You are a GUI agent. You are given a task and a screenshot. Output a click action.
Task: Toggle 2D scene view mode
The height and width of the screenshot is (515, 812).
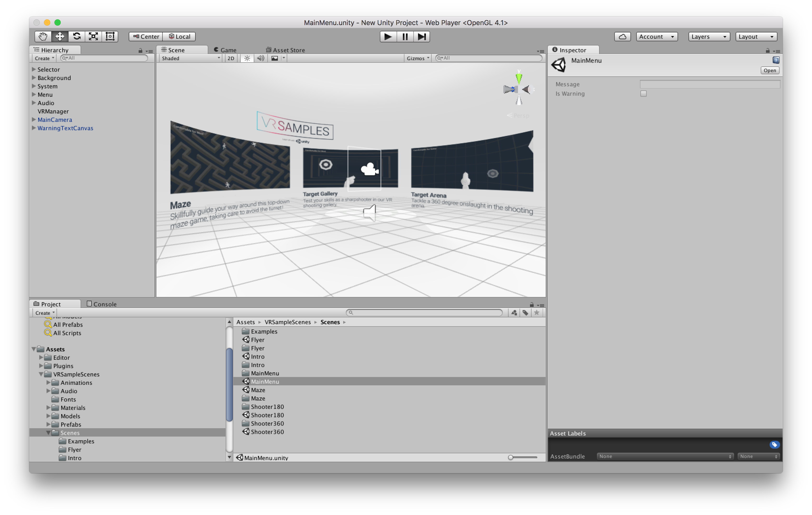click(231, 58)
